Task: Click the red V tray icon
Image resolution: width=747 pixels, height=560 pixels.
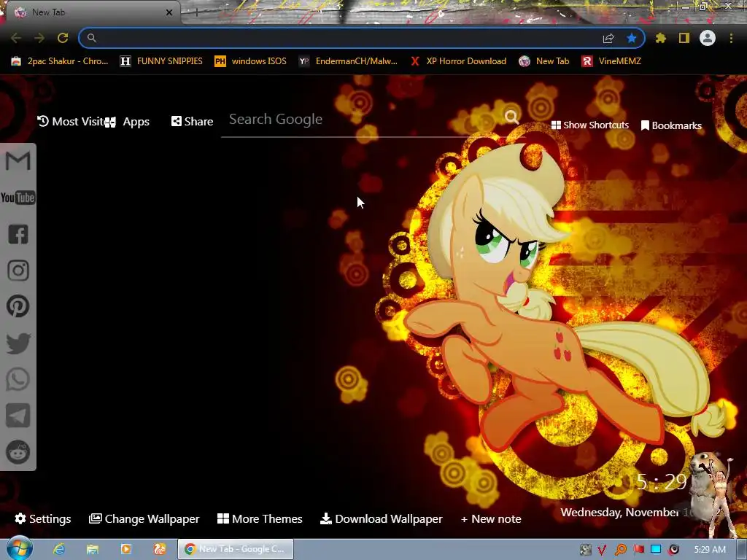Action: coord(602,550)
